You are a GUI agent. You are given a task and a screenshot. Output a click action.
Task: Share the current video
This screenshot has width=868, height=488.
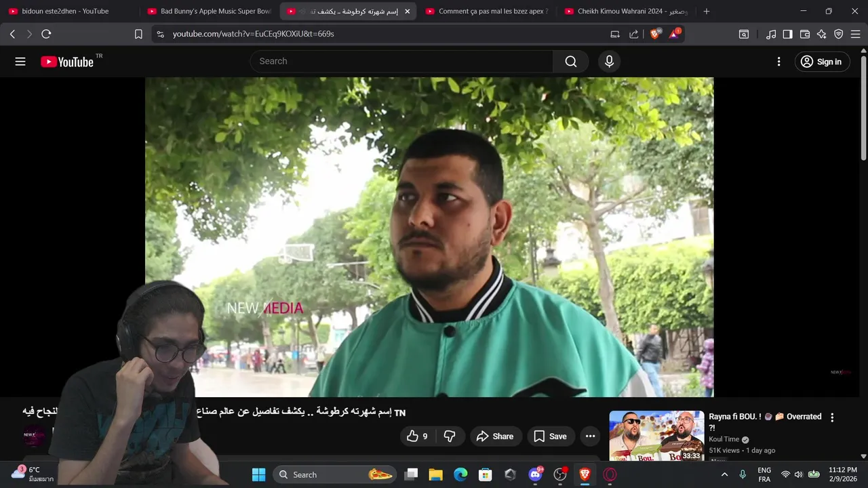(x=496, y=436)
